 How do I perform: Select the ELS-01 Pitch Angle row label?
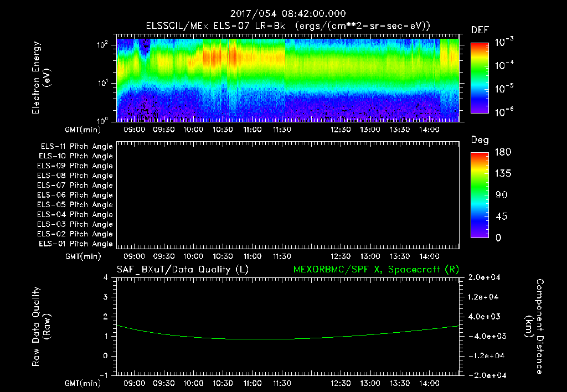(76, 244)
